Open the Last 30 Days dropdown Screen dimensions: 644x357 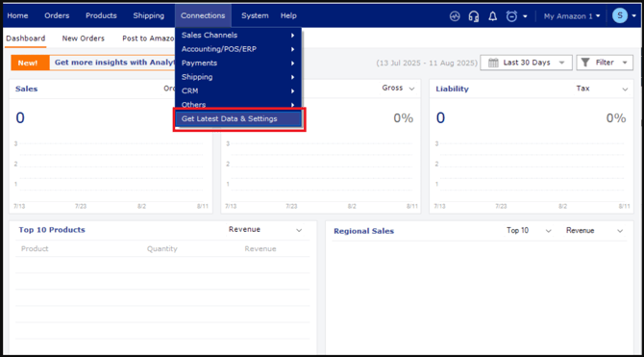point(526,63)
